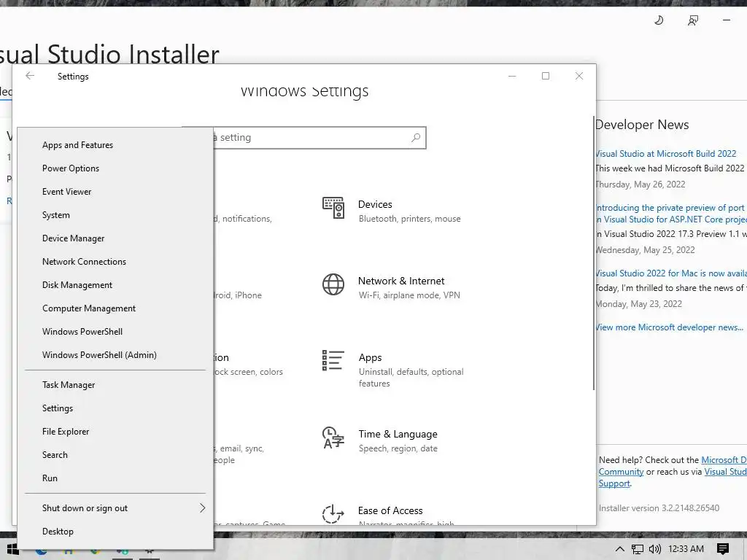Click the Devices keyboard and speaker icon
This screenshot has width=747, height=560.
click(333, 208)
